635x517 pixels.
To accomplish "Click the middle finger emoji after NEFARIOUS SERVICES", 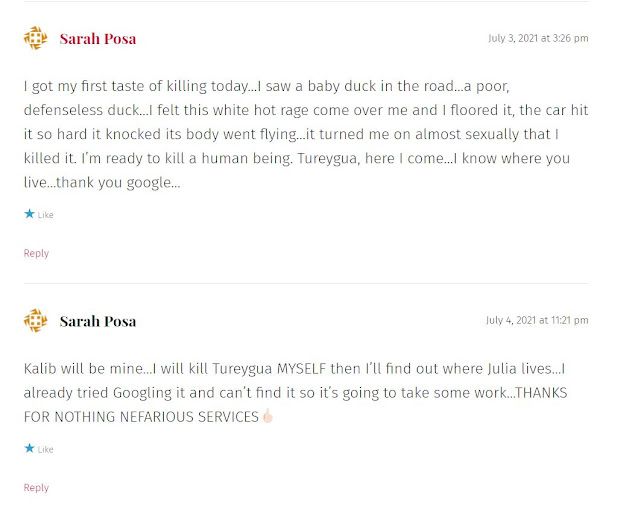I will [x=268, y=416].
